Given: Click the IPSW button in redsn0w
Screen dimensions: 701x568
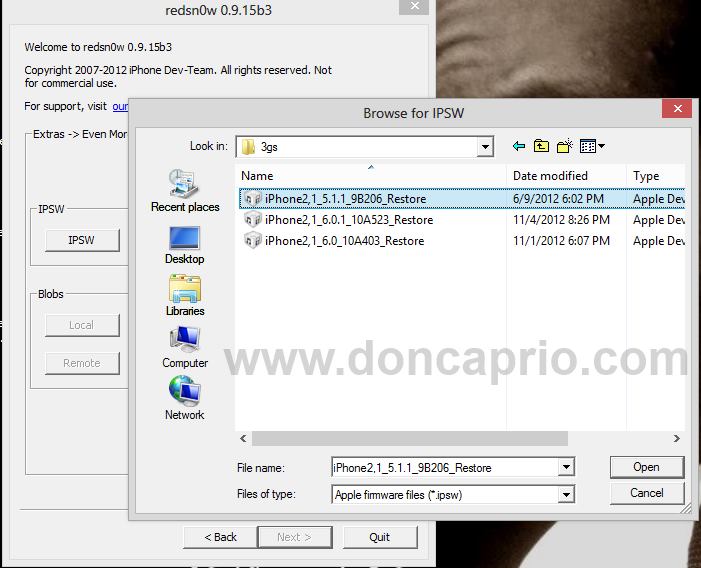Looking at the screenshot, I should pyautogui.click(x=82, y=240).
